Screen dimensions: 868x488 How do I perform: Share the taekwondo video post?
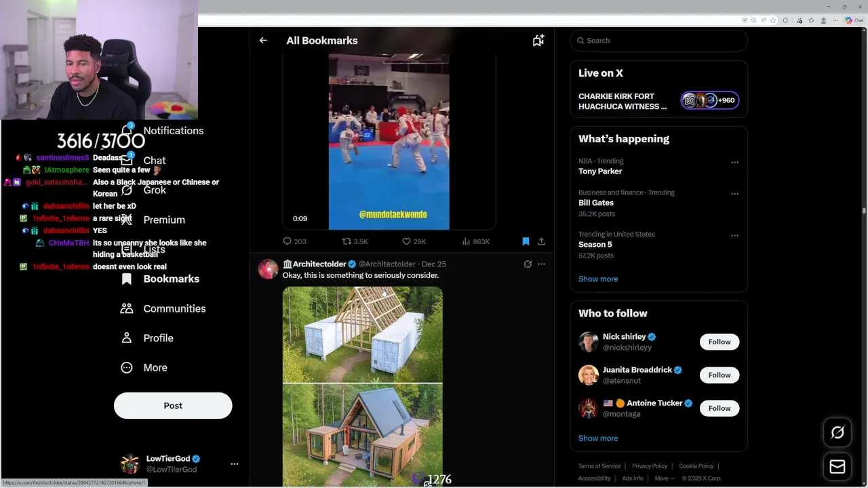point(541,241)
